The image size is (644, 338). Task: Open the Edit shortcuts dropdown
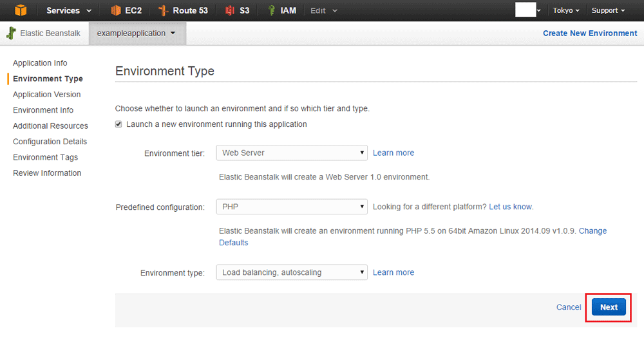pos(324,11)
